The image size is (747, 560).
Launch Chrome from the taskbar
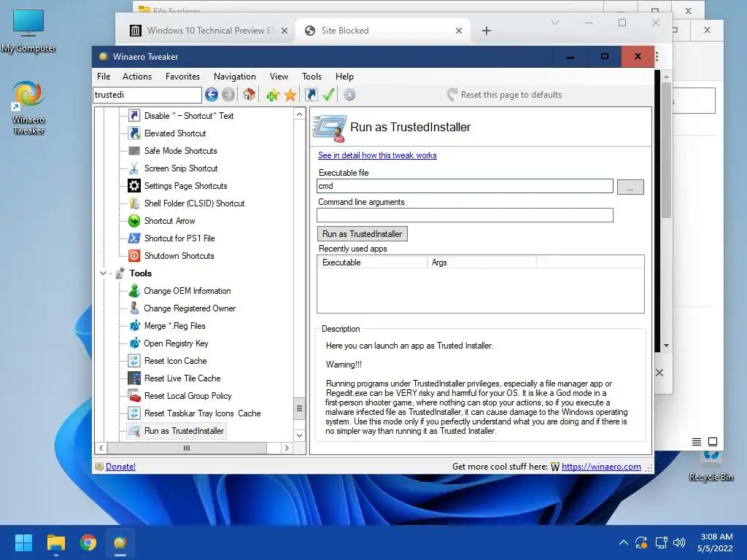(88, 542)
